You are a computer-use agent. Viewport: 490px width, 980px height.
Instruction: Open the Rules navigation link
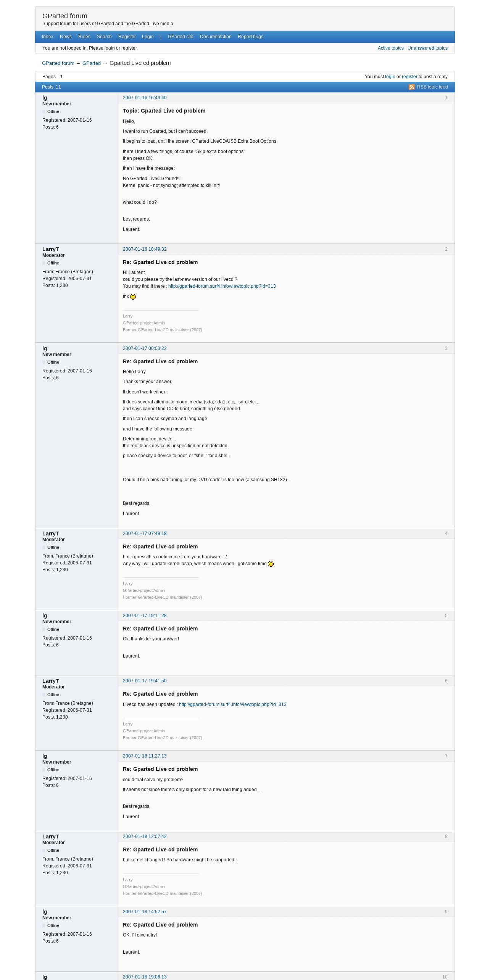point(84,37)
